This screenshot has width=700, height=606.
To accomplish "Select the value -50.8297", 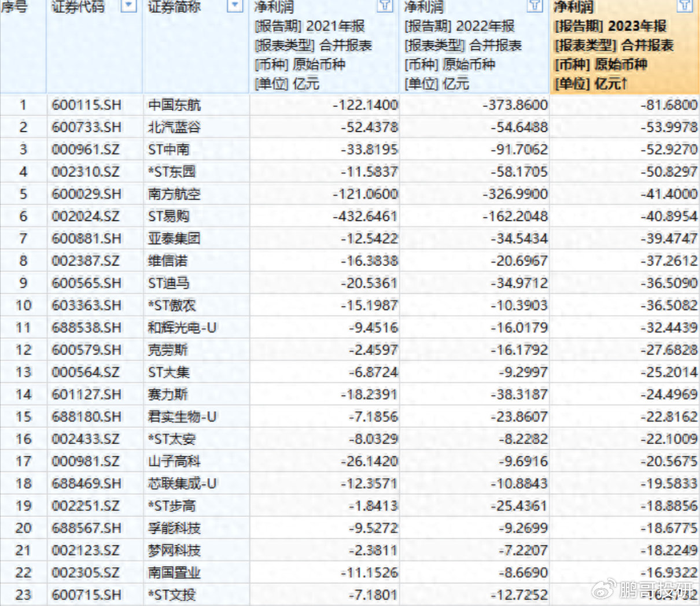I will tap(669, 172).
